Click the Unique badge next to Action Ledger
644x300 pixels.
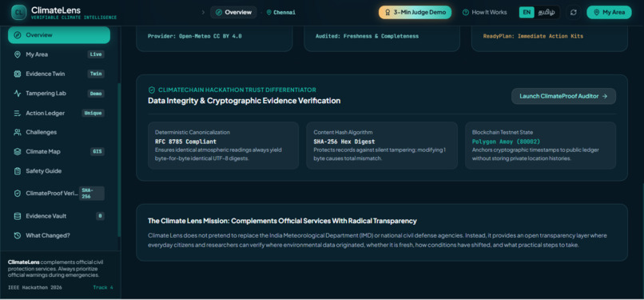[x=93, y=113]
